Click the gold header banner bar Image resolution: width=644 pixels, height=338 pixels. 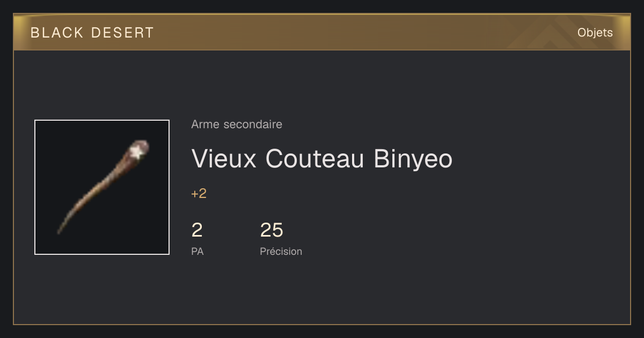tap(322, 32)
